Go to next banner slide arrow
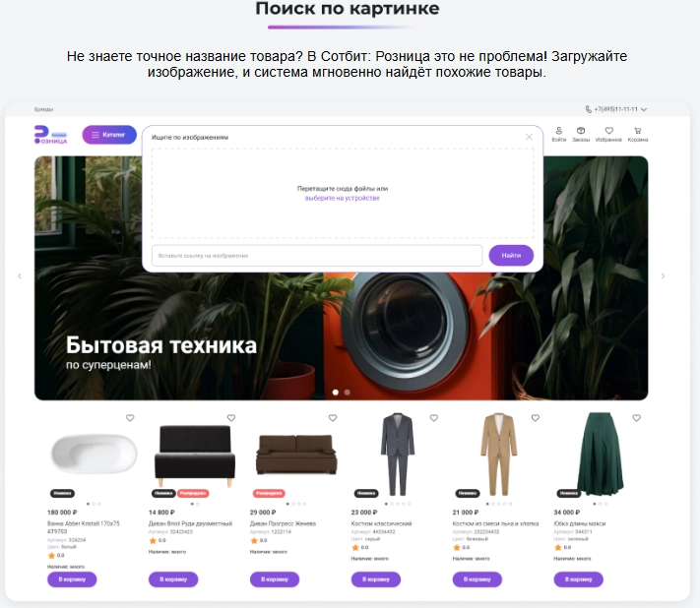 tap(663, 276)
